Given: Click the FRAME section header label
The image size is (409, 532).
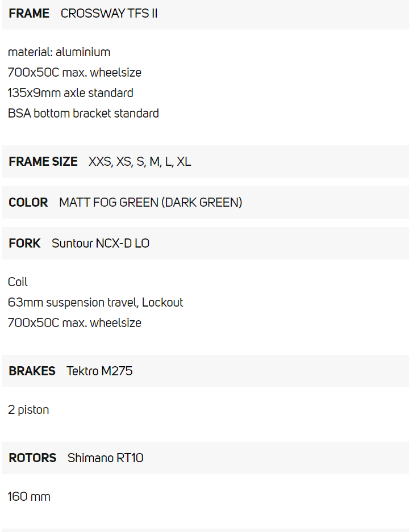Looking at the screenshot, I should [29, 14].
